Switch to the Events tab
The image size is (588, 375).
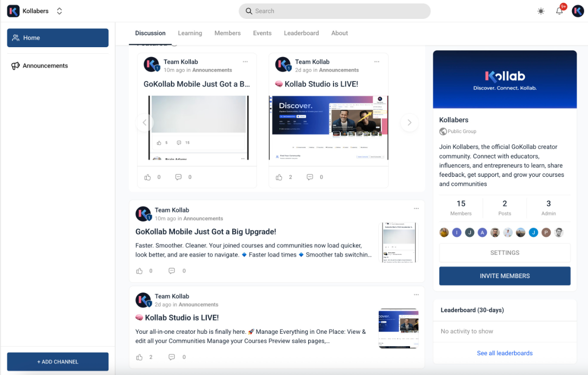point(262,33)
